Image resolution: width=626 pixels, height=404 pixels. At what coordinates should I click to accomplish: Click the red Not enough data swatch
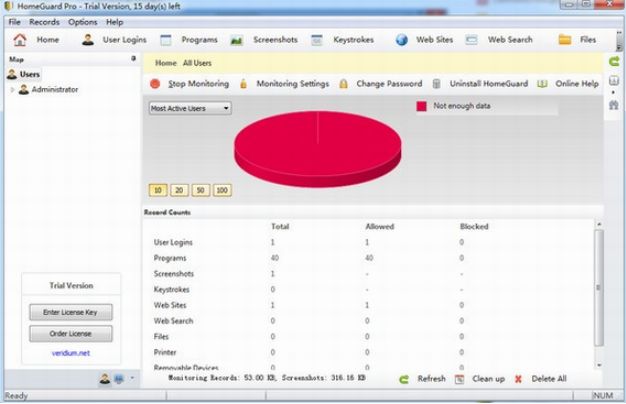pos(422,105)
